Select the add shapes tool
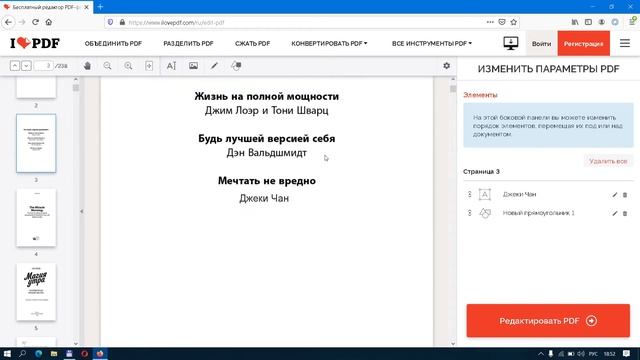 [x=236, y=66]
